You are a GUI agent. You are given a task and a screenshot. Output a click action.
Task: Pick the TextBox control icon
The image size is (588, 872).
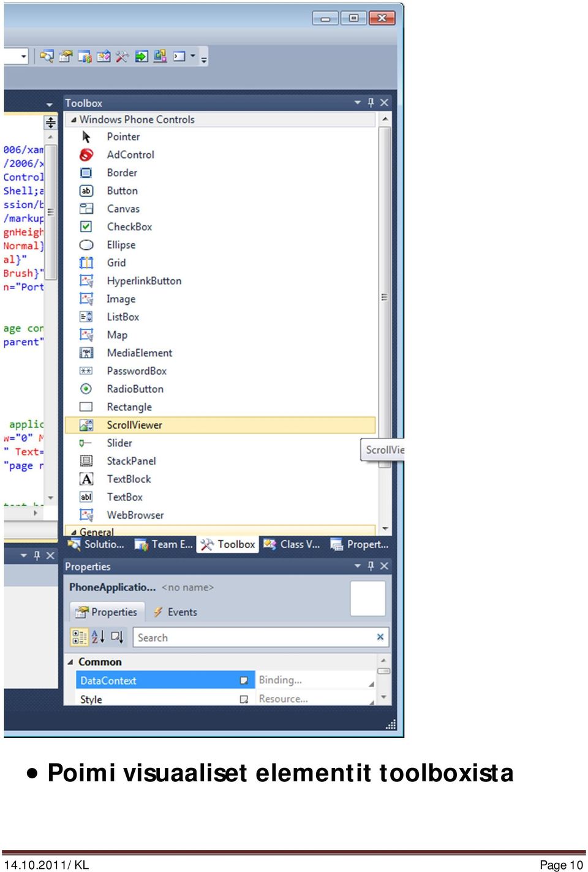coord(86,497)
